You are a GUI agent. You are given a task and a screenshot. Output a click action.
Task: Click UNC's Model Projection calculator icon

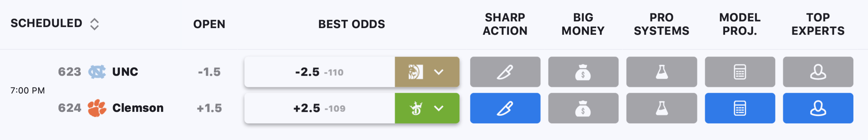pos(740,72)
